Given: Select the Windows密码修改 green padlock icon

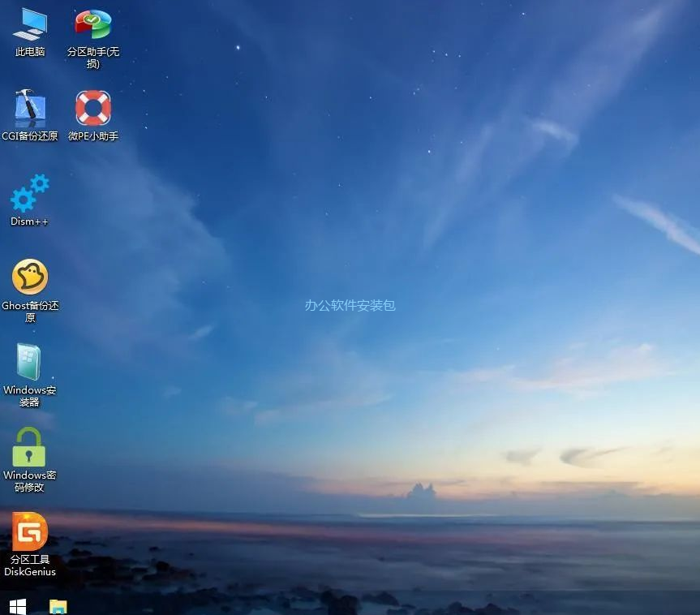Looking at the screenshot, I should point(30,447).
